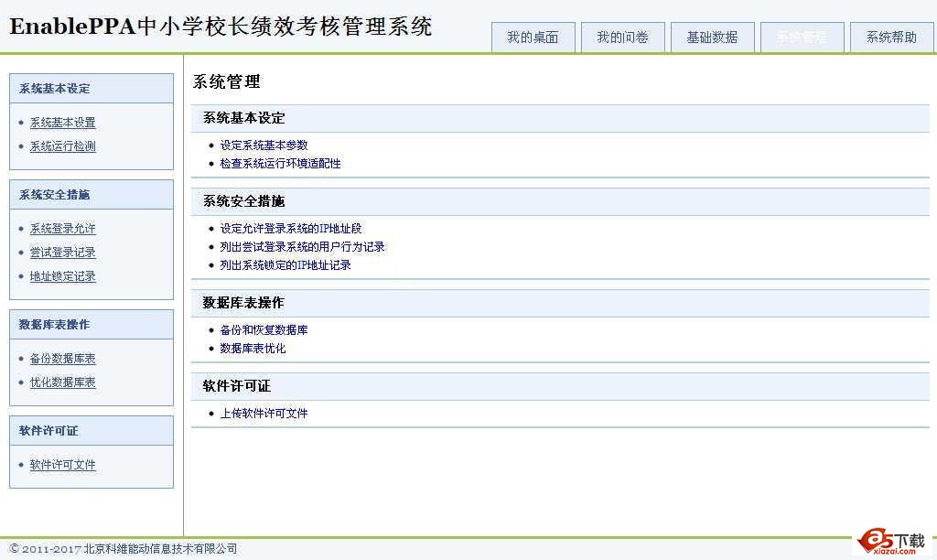Click the sidebar 数据库表操作 panel header
The image size is (937, 560).
tap(92, 325)
